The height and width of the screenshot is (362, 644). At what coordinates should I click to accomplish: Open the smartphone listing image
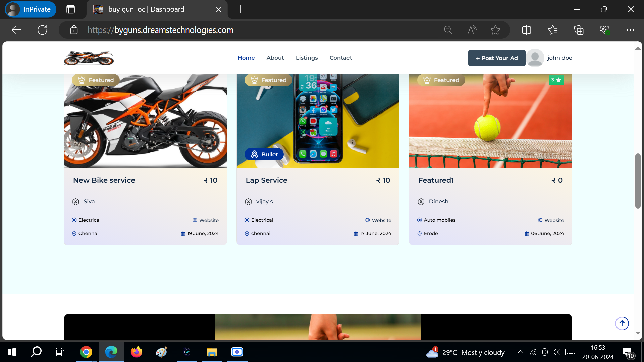pos(318,121)
